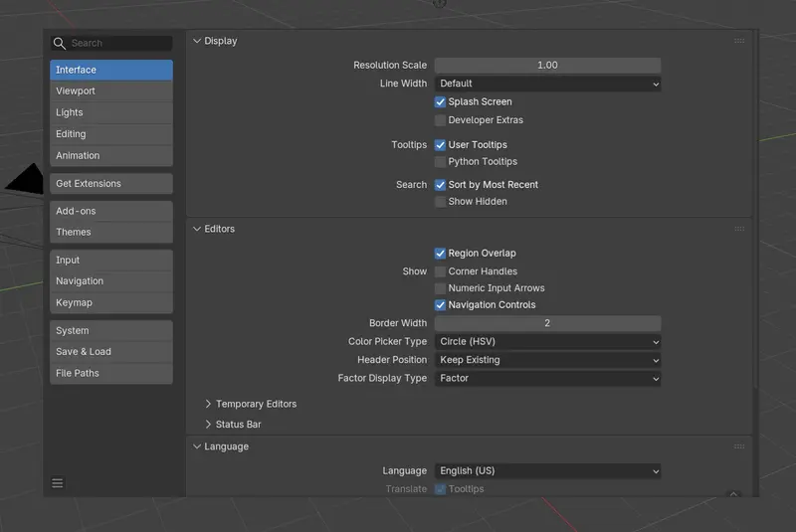
Task: Enable Numeric Input Arrows
Action: point(440,288)
